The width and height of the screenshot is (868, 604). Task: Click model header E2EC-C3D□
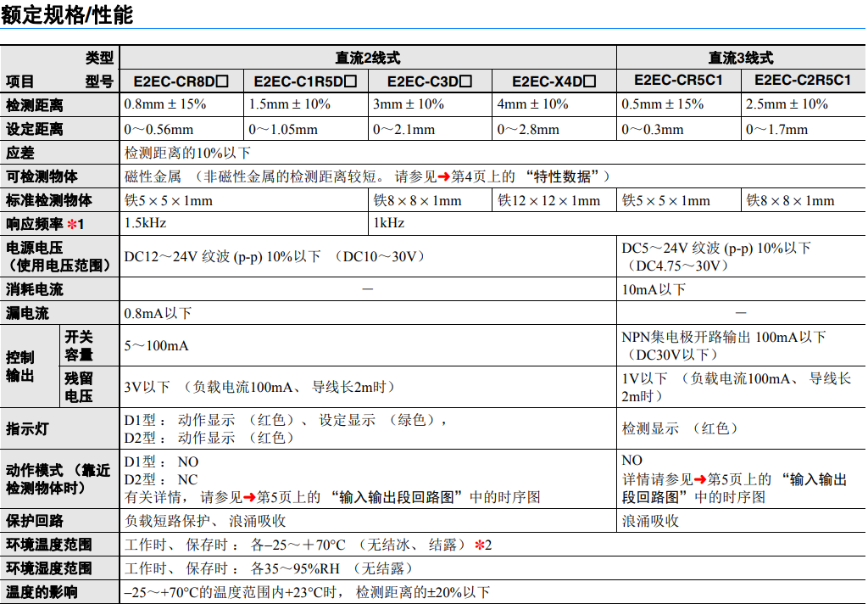(x=430, y=81)
